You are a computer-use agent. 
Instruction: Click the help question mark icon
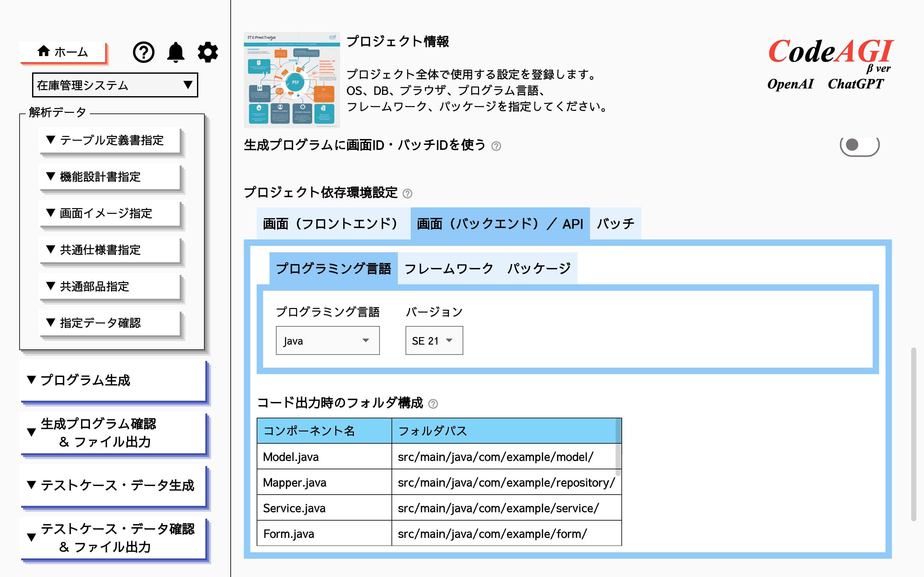coord(143,52)
